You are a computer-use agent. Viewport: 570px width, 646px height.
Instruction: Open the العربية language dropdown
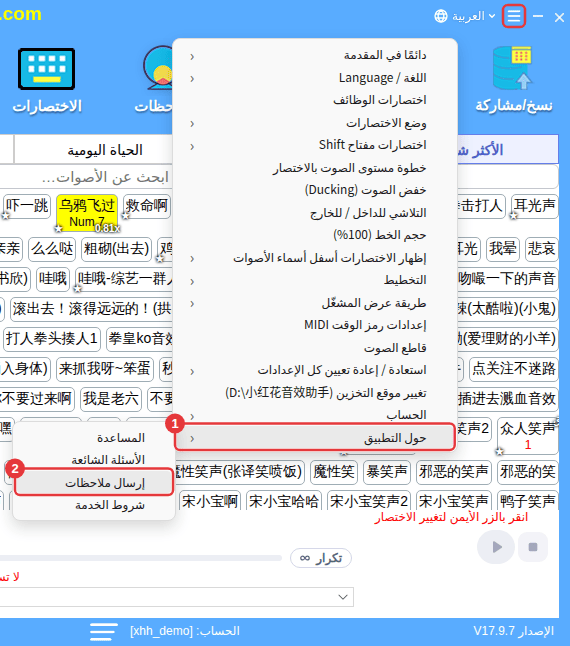pos(474,16)
